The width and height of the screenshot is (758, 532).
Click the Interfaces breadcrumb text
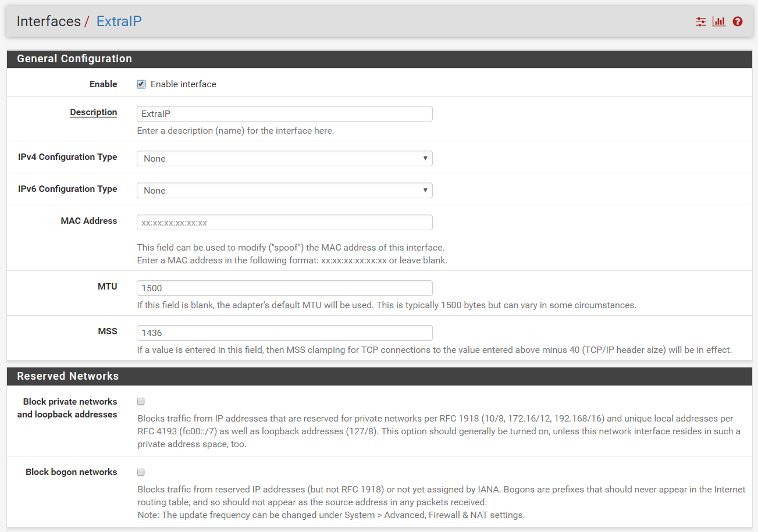point(48,22)
